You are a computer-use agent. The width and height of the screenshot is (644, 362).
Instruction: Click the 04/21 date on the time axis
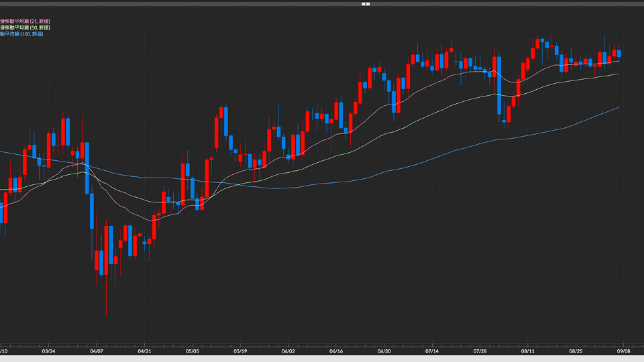pos(145,351)
